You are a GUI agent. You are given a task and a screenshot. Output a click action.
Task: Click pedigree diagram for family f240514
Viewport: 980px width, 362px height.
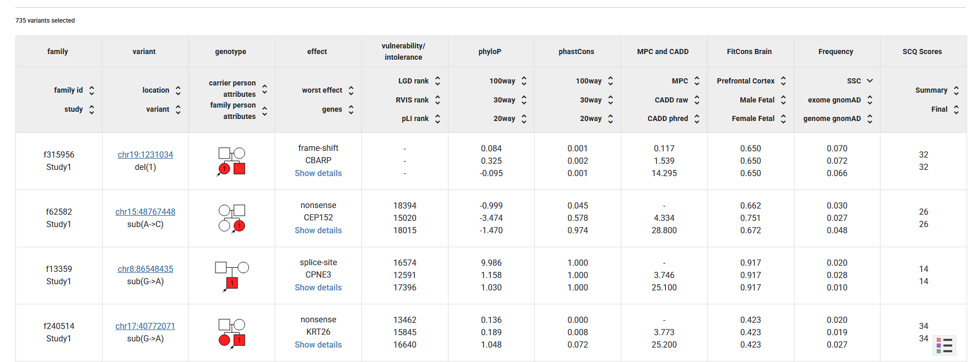[x=231, y=334]
